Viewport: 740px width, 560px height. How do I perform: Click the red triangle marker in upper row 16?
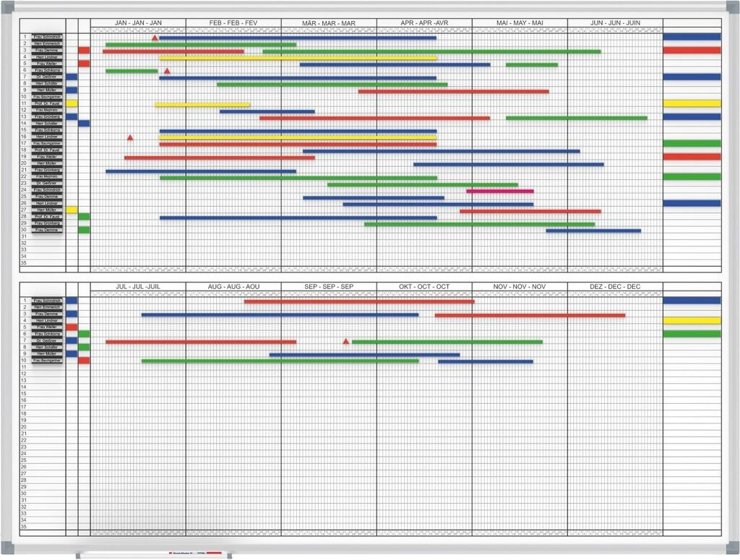(x=130, y=137)
